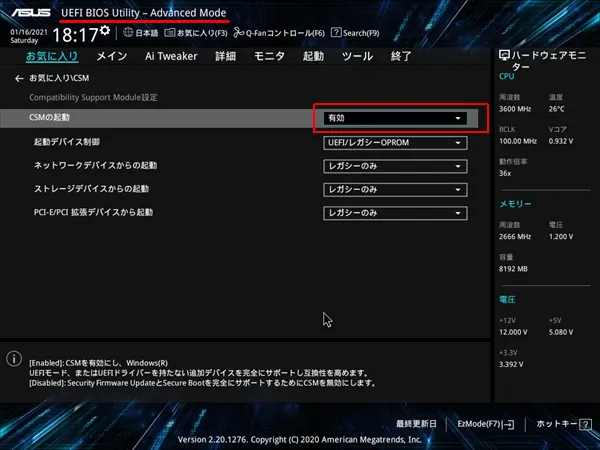The image size is (600, 450).
Task: Click the back arrow to お気に入り
Action: coord(19,78)
